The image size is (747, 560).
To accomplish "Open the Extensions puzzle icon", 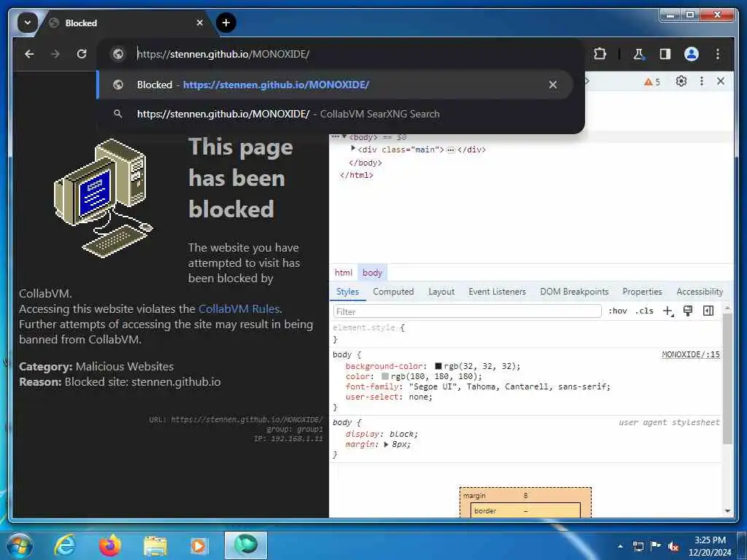I will [600, 54].
